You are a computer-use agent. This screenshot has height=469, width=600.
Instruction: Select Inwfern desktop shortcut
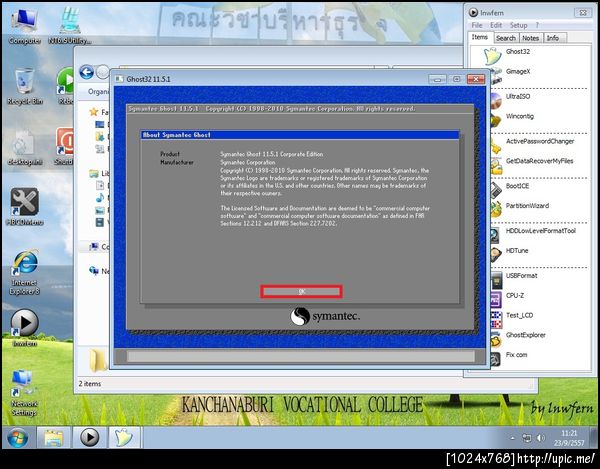point(24,328)
